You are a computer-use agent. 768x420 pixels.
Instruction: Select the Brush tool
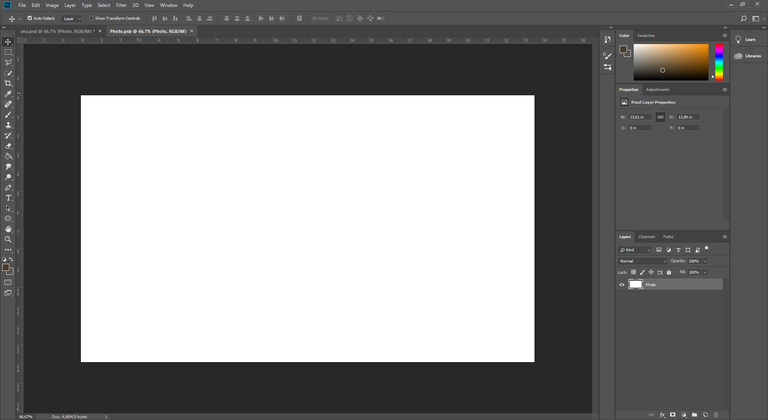click(x=8, y=115)
